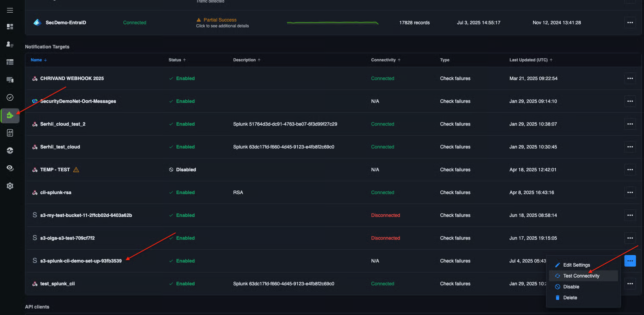Click the green SecDemo-EntraID traffic sparkline

pos(333,22)
